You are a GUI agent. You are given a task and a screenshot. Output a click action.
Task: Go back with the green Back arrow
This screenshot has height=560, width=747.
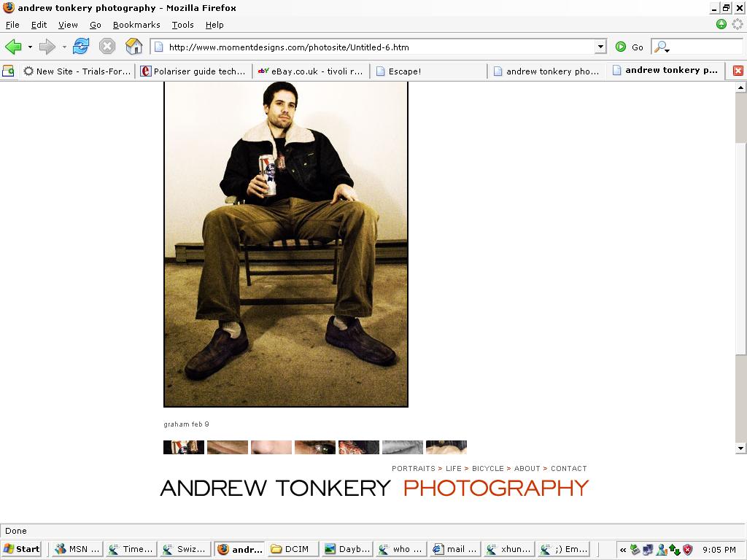[13, 47]
